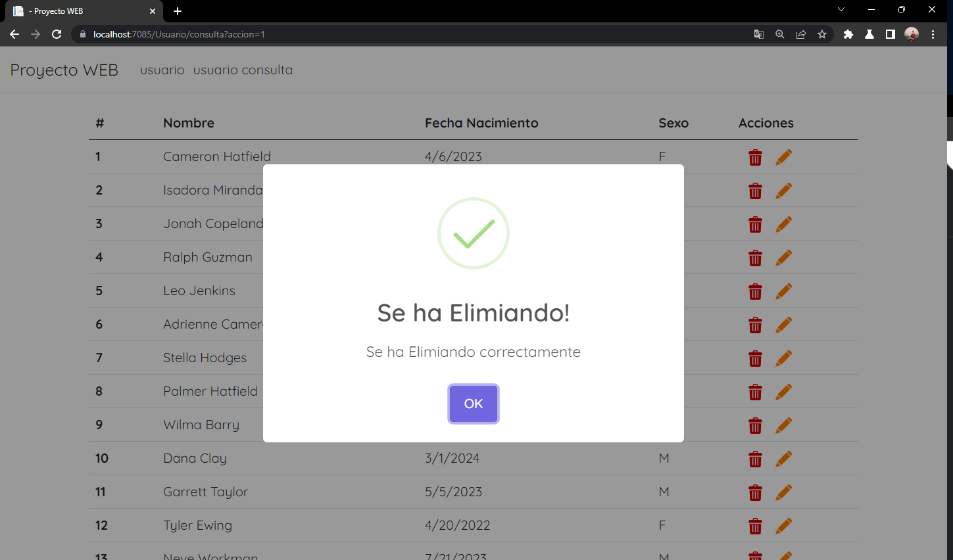Click the delete trash icon for Cameron Hatfield
Screen dimensions: 953x560
[x=755, y=158]
